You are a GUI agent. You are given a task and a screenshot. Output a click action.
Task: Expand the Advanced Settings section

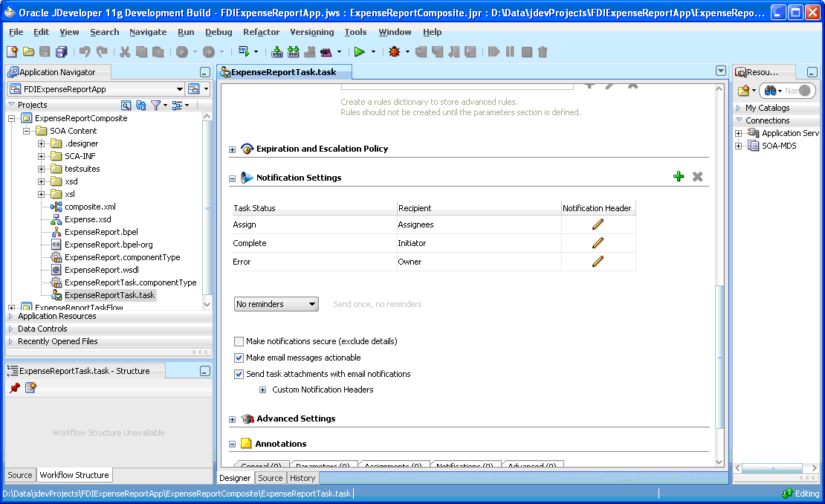232,419
